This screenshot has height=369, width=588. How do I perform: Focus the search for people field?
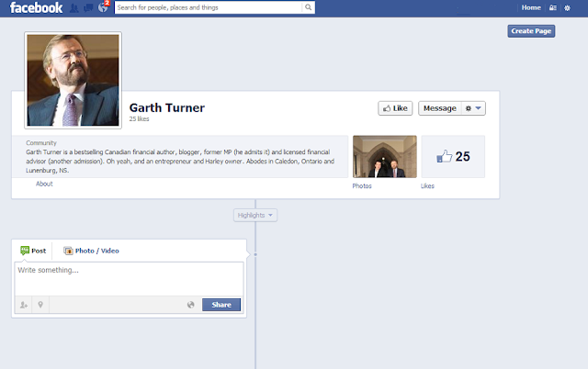click(209, 7)
